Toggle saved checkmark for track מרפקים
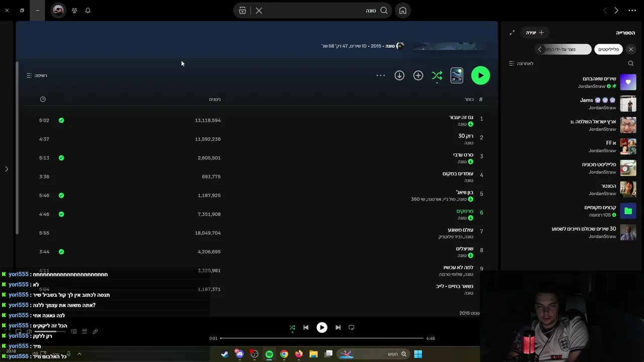 (x=61, y=214)
